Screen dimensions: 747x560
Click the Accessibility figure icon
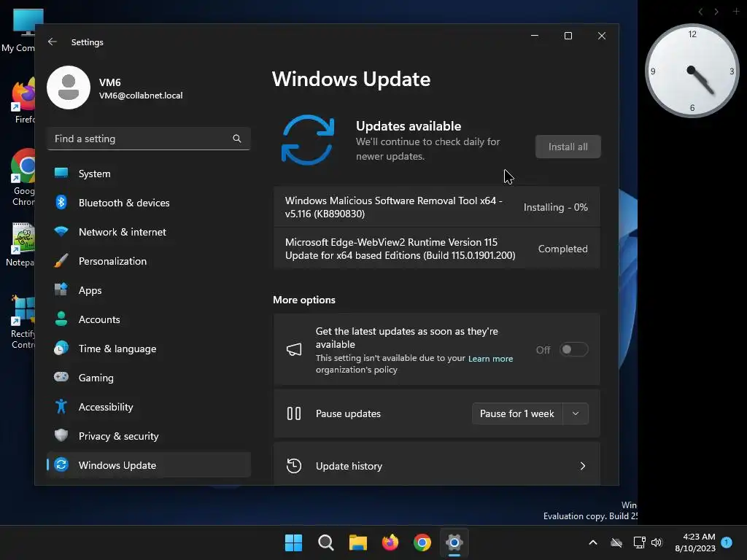click(61, 406)
